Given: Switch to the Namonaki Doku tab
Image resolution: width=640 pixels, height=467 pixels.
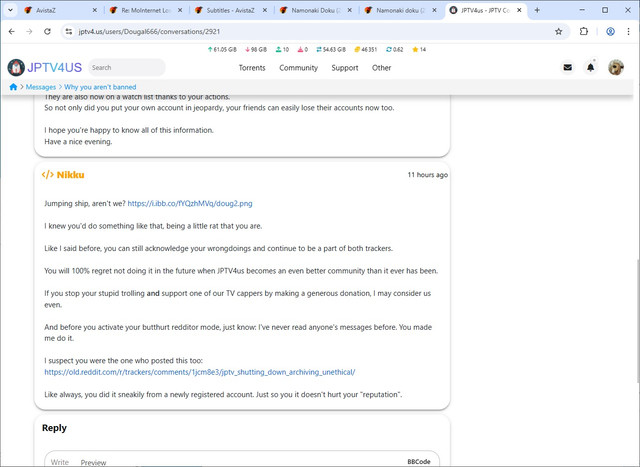Looking at the screenshot, I should click(x=316, y=10).
